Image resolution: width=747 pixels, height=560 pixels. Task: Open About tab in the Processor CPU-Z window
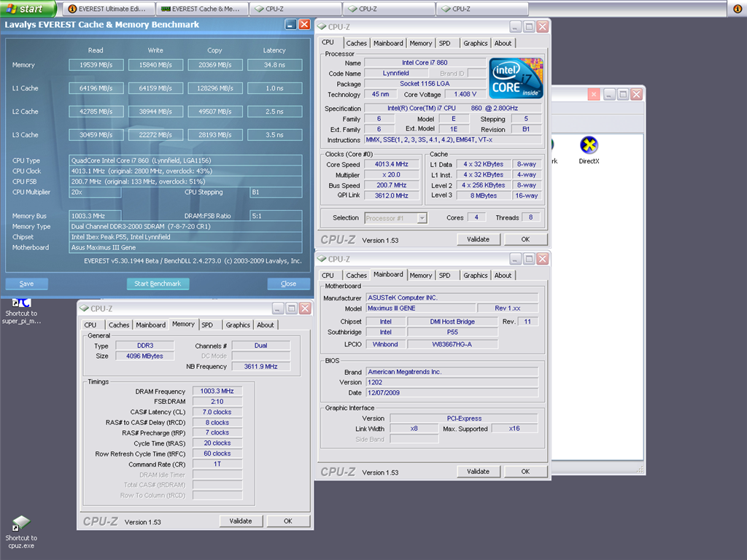(x=503, y=43)
